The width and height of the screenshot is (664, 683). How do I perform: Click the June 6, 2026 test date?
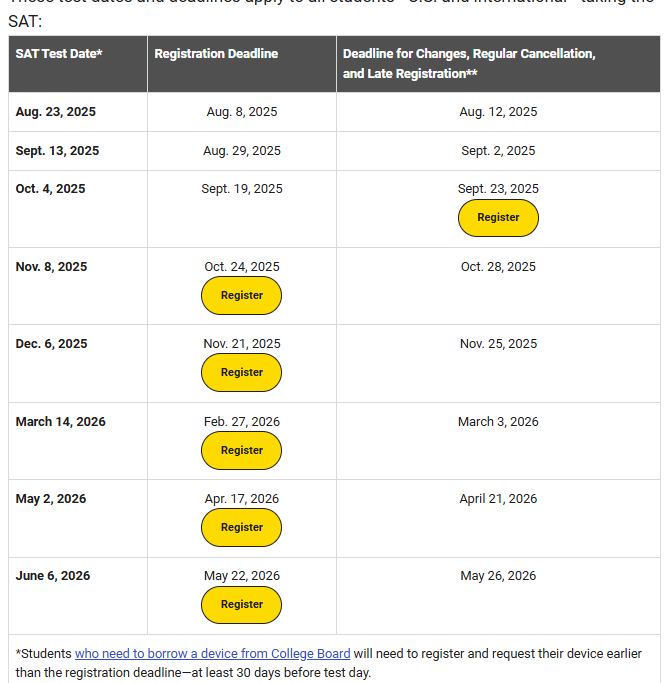(53, 576)
